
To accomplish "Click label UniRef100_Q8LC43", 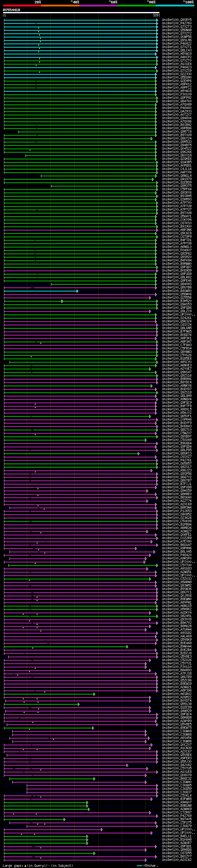I will tap(177, 50).
